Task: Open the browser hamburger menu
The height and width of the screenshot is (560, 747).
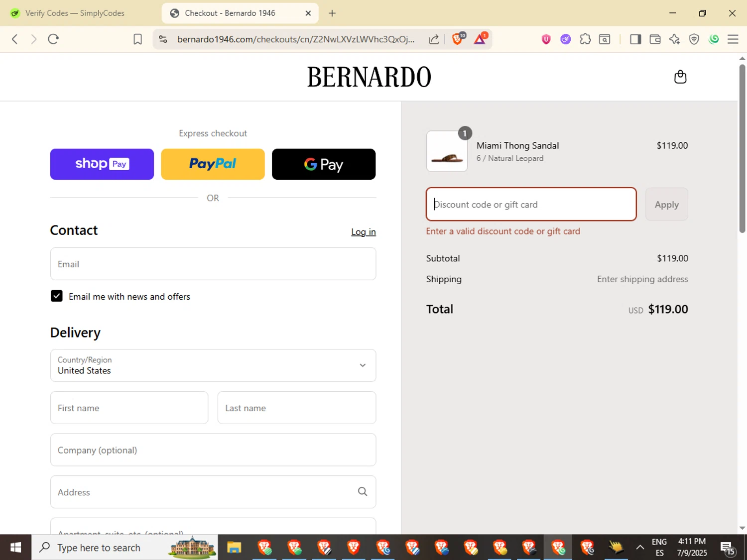Action: [x=733, y=39]
